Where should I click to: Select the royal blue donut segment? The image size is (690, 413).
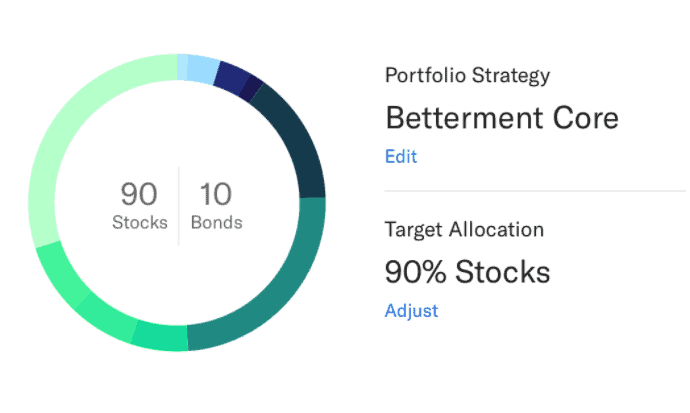coord(232,78)
